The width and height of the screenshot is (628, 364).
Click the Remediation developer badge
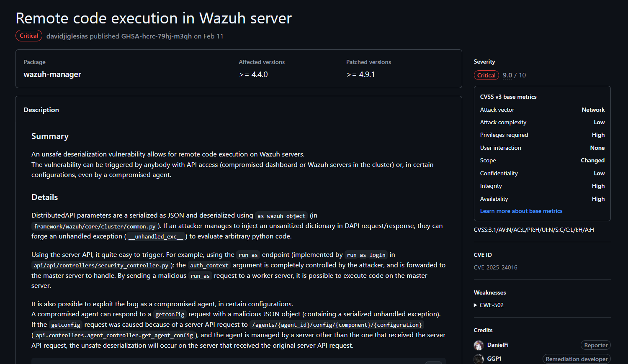(x=577, y=359)
